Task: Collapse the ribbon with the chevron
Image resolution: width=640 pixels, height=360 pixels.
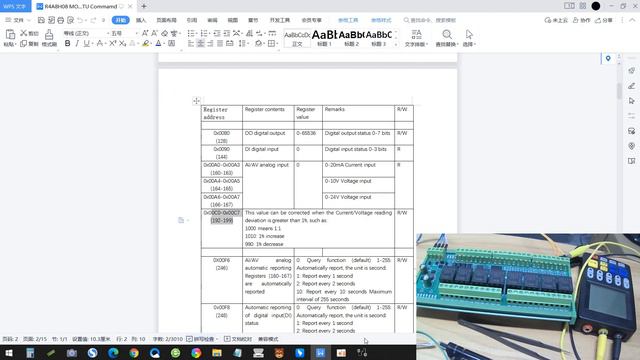Action: 632,20
